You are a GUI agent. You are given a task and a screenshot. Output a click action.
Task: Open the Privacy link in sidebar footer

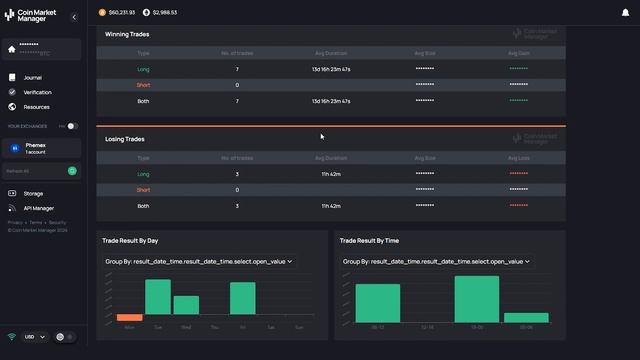click(x=15, y=222)
